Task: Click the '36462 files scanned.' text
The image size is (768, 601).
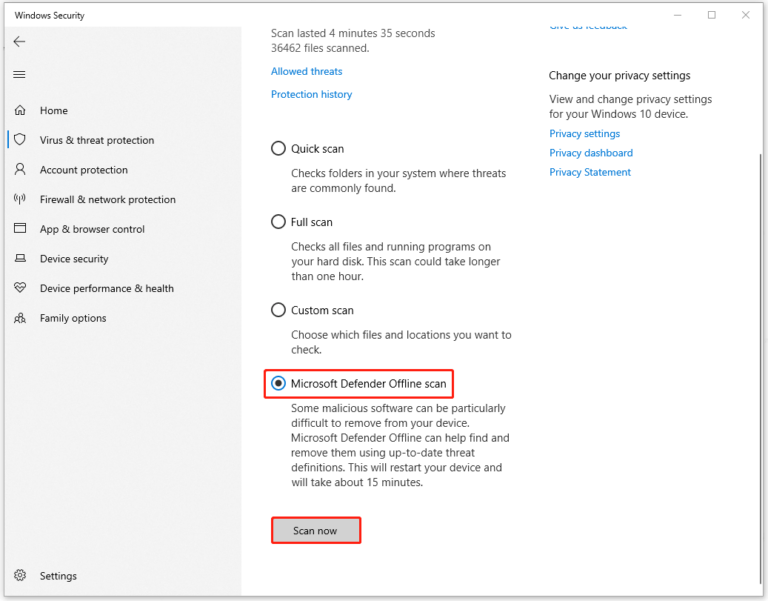Action: [320, 48]
